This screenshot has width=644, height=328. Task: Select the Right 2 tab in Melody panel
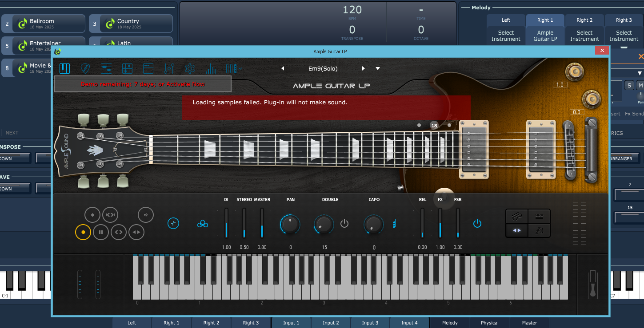click(x=584, y=20)
